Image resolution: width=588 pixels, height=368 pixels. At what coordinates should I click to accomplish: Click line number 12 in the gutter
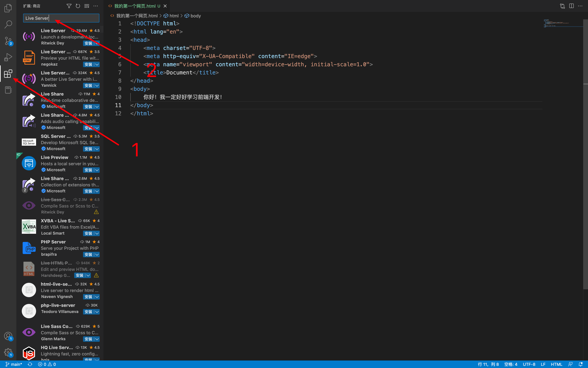118,113
